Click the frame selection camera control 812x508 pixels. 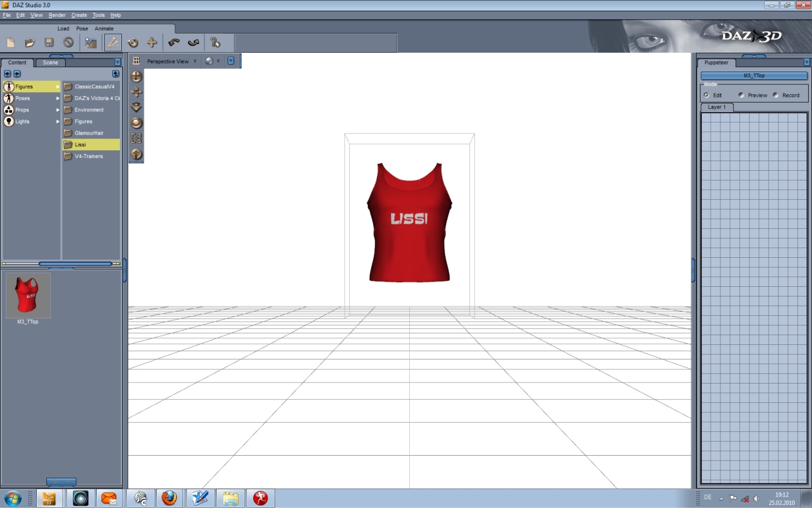pyautogui.click(x=137, y=138)
